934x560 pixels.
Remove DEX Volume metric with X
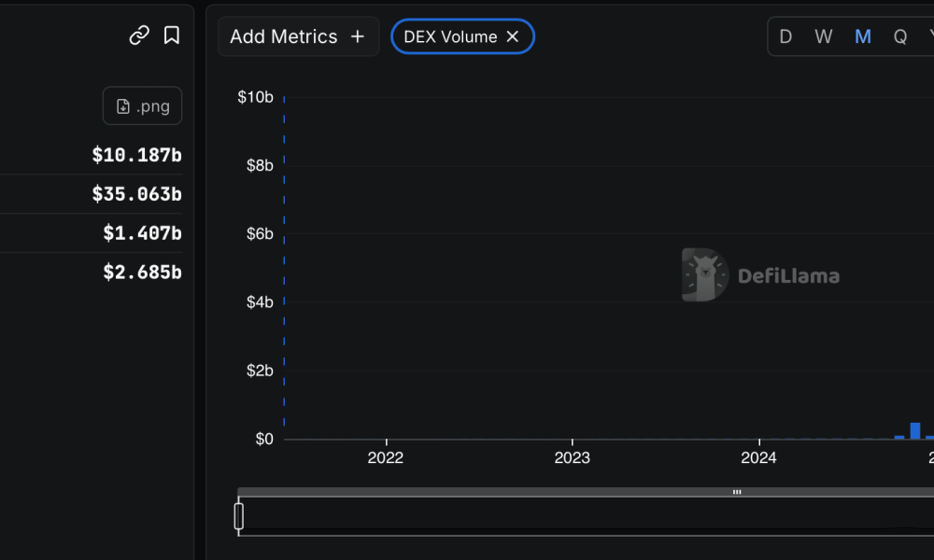[512, 37]
